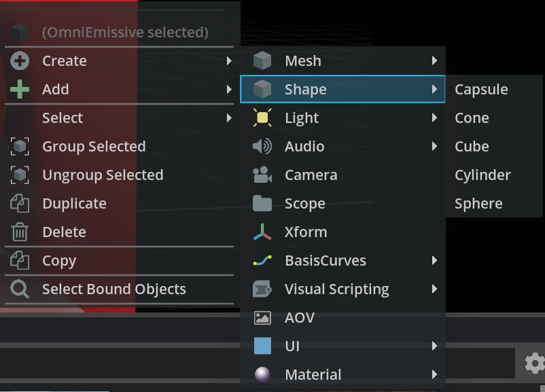Click Select Bound Objects
545x392 pixels.
tap(113, 289)
